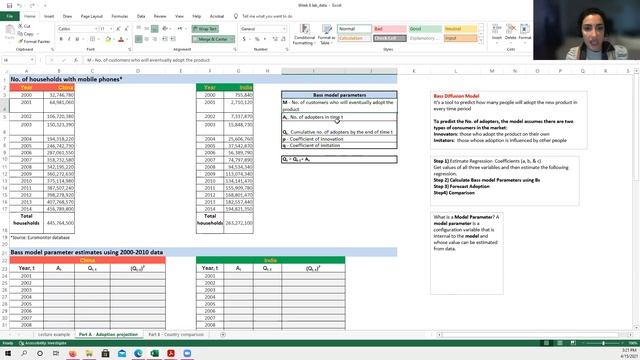Open the Lecture example sheet
The width and height of the screenshot is (640, 360).
pos(54,335)
